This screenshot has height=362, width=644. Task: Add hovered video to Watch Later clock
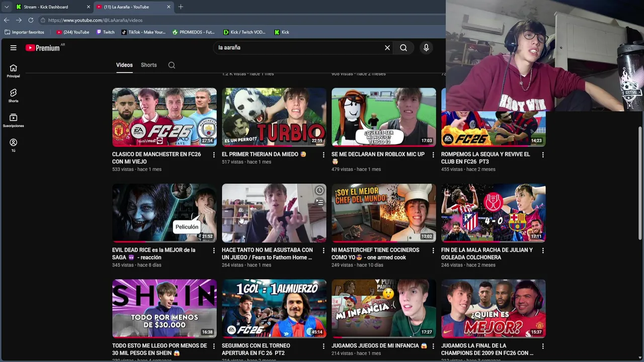tap(319, 191)
